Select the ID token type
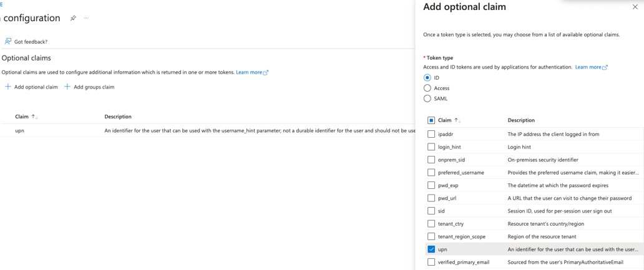 427,78
